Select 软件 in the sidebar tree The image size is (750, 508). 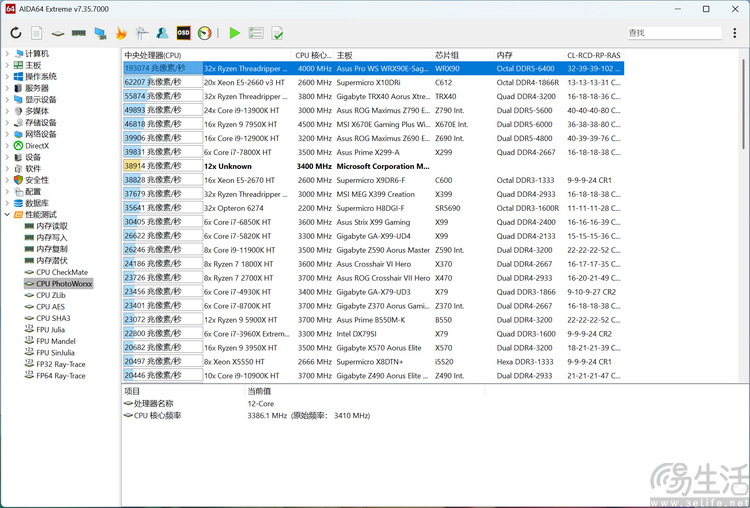[x=28, y=169]
